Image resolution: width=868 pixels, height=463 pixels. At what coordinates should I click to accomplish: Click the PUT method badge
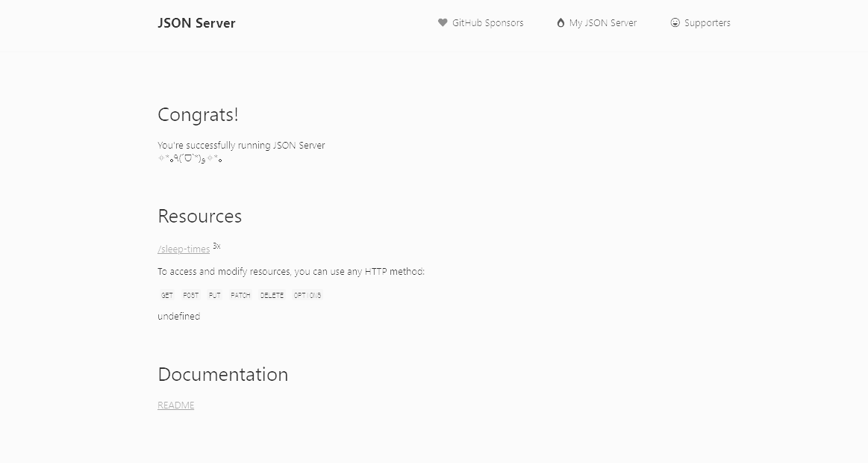point(215,295)
